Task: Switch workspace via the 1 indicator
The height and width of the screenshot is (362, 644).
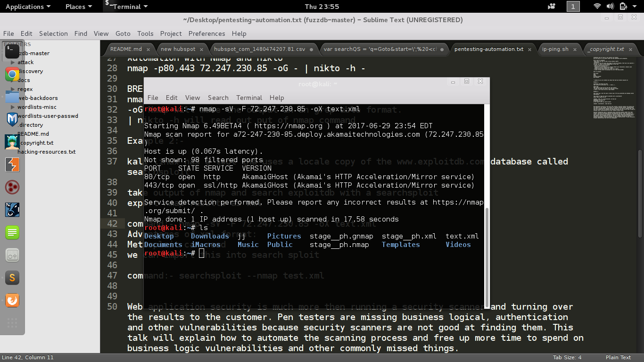Action: click(x=573, y=6)
